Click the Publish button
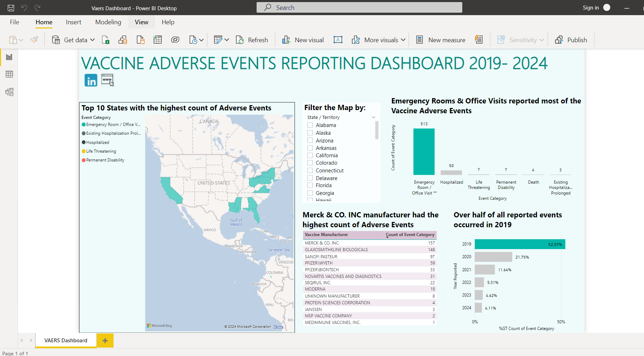 tap(571, 40)
